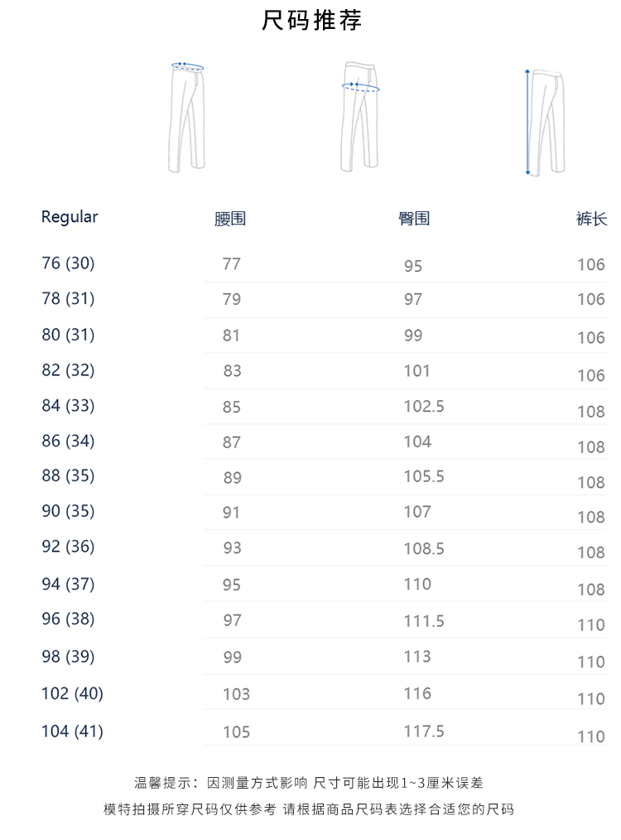Click the 臀围 column header
Viewport: 621px width, 840px height.
(414, 220)
